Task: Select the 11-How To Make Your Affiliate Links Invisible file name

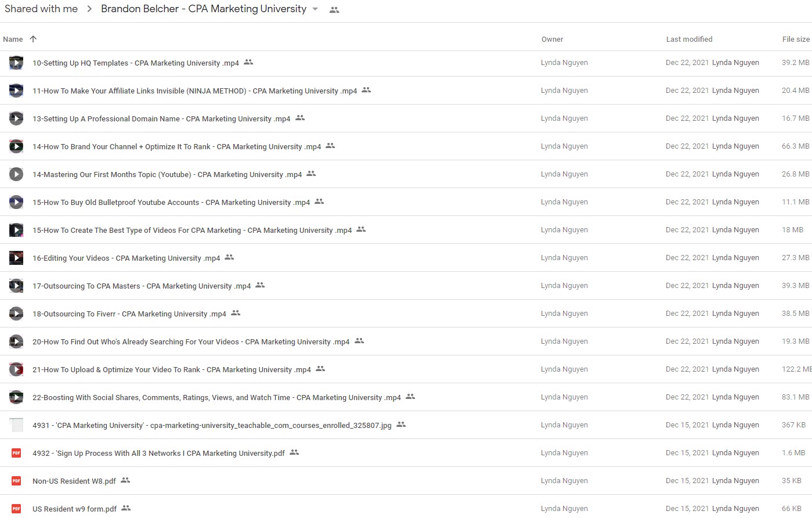Action: [x=194, y=91]
